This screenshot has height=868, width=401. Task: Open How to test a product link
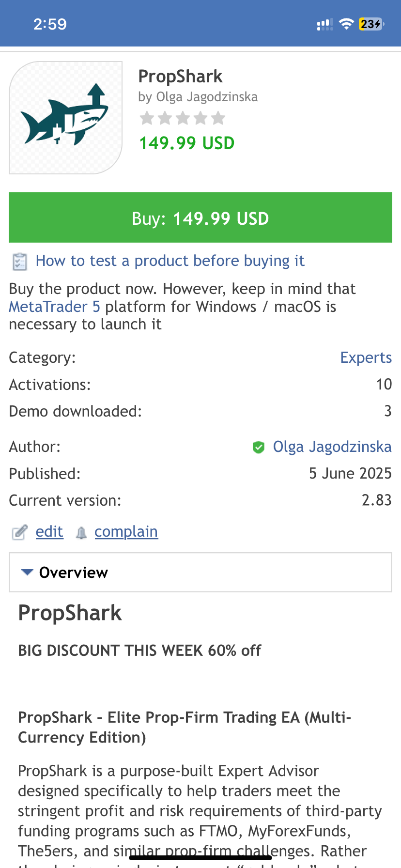pos(170,261)
